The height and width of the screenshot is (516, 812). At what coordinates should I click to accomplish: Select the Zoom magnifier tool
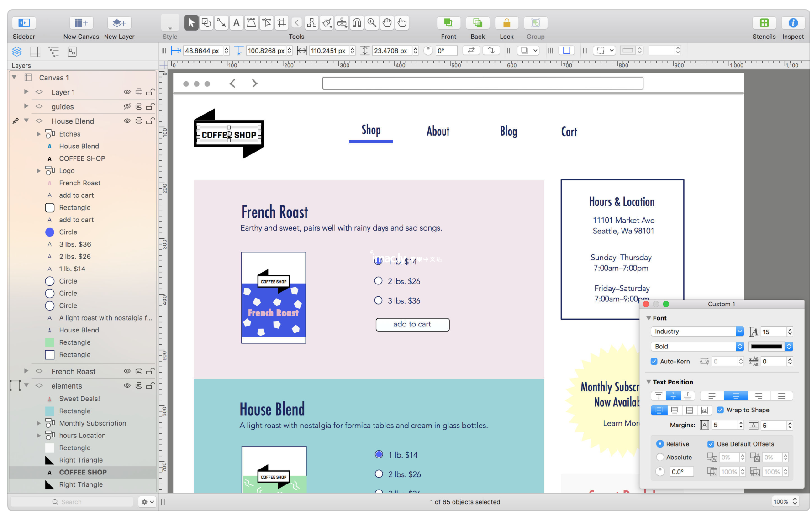coord(372,23)
